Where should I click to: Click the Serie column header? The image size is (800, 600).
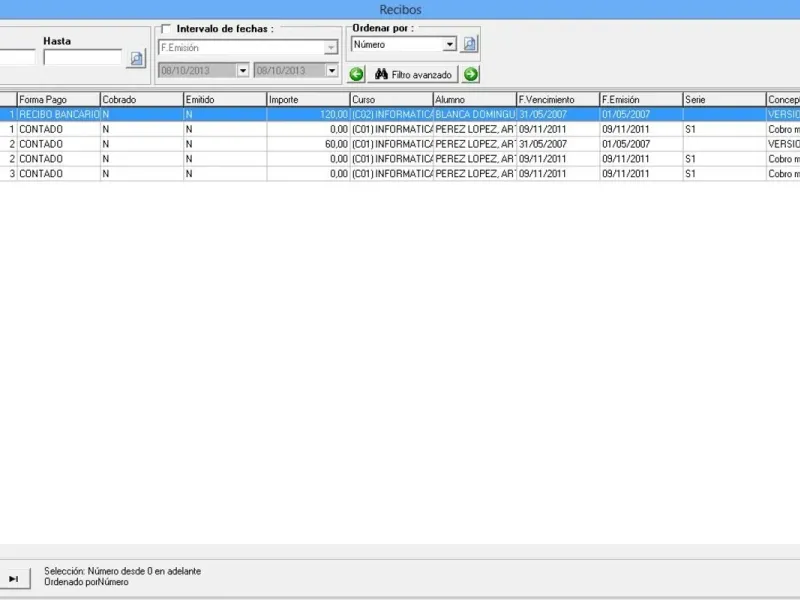[x=724, y=99]
